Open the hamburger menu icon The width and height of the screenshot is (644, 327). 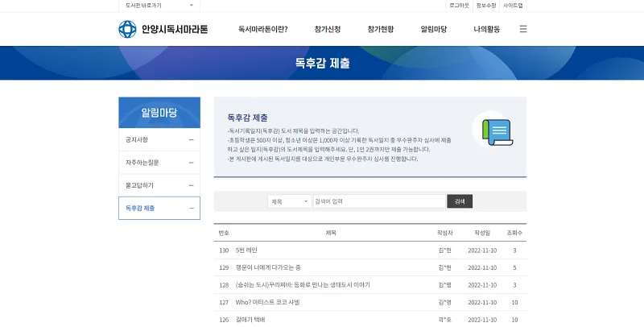(523, 29)
